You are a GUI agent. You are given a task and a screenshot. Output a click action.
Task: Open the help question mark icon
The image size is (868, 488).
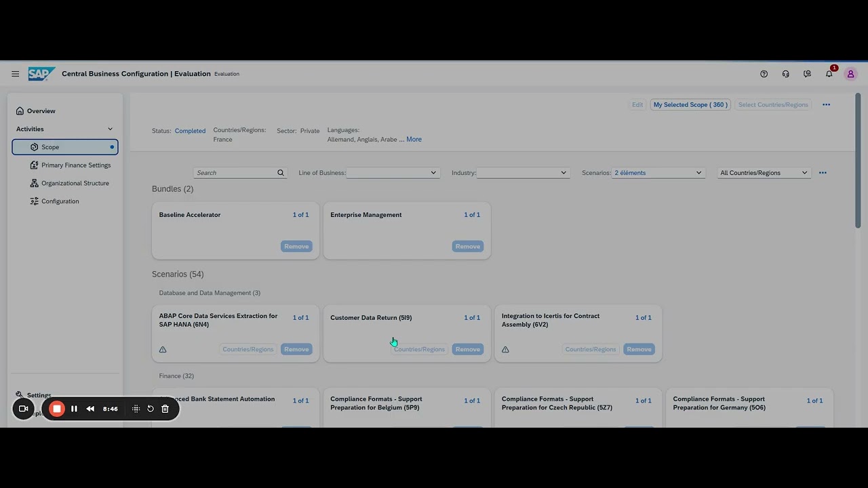pyautogui.click(x=764, y=74)
